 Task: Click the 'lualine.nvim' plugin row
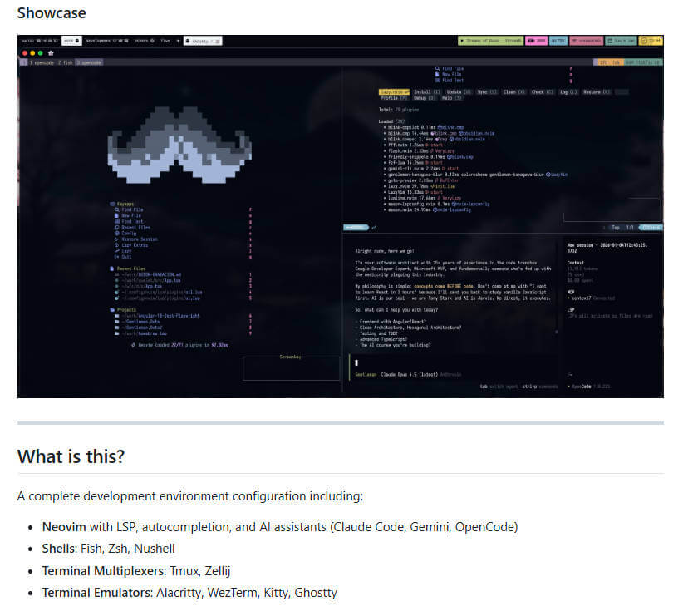pos(423,198)
